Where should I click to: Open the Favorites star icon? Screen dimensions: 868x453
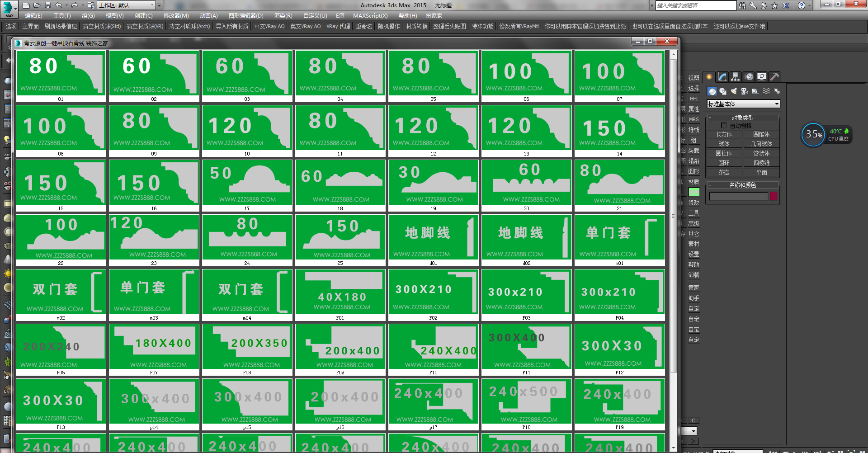point(775,5)
